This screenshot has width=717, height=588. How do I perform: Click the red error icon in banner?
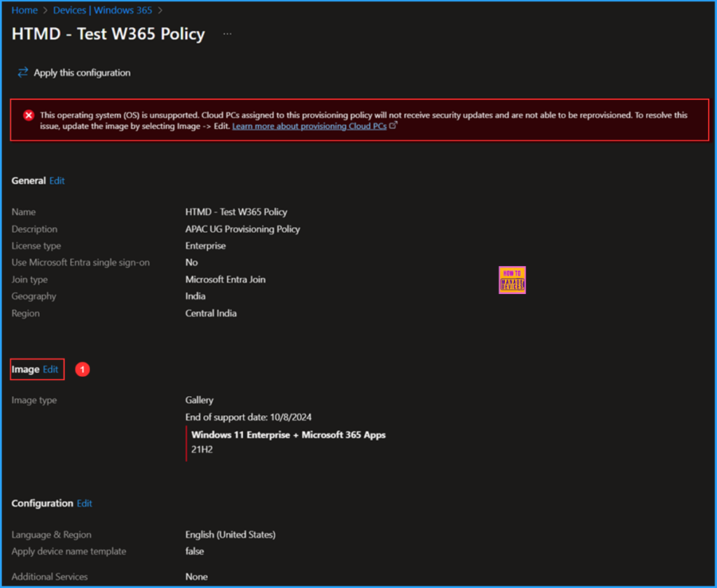click(29, 115)
